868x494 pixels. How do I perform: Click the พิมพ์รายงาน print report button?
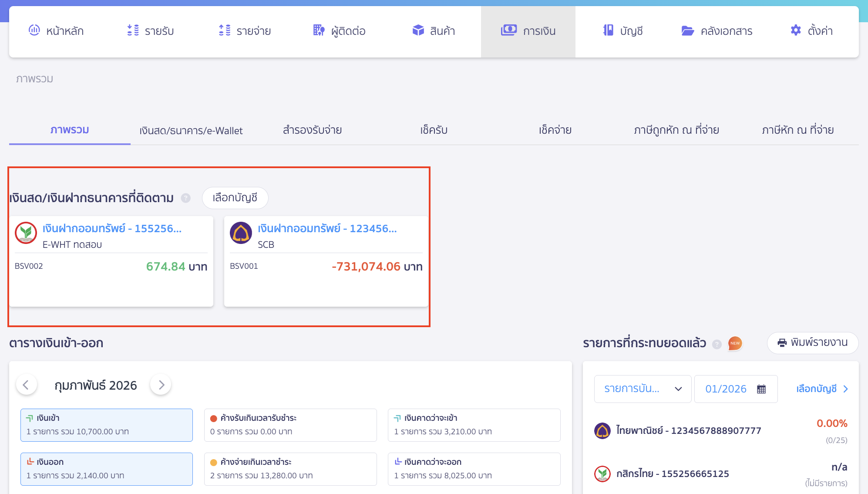pos(812,343)
